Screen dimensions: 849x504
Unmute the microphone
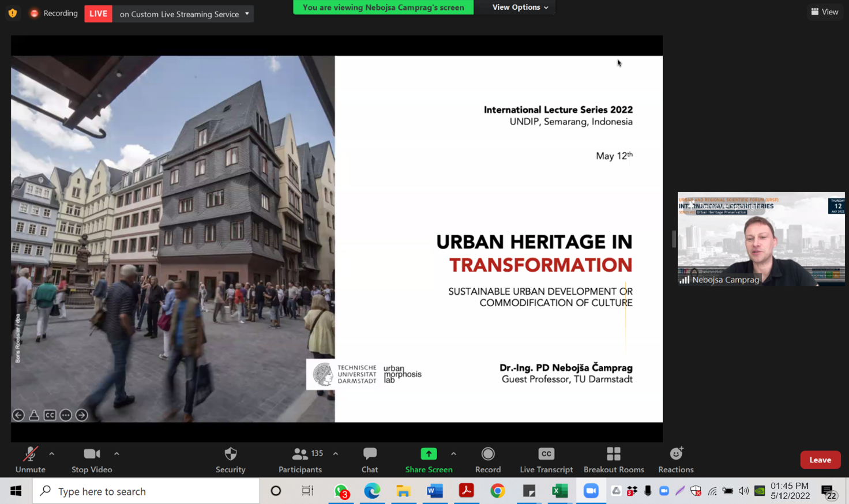click(x=30, y=460)
